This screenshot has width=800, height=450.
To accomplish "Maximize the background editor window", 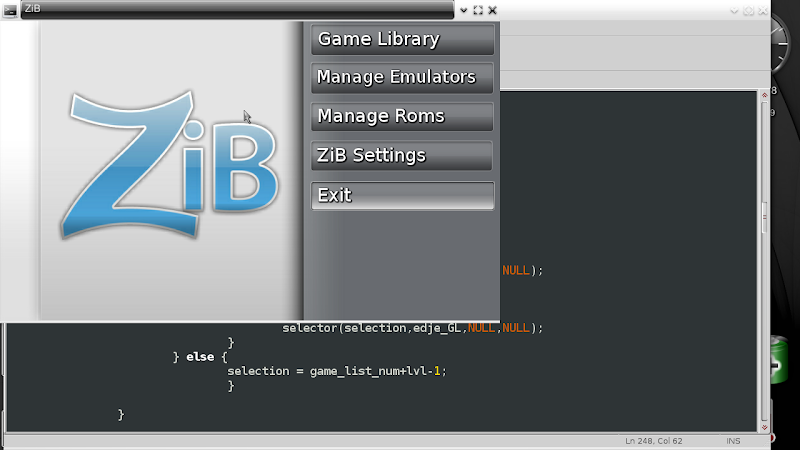I will (x=748, y=10).
